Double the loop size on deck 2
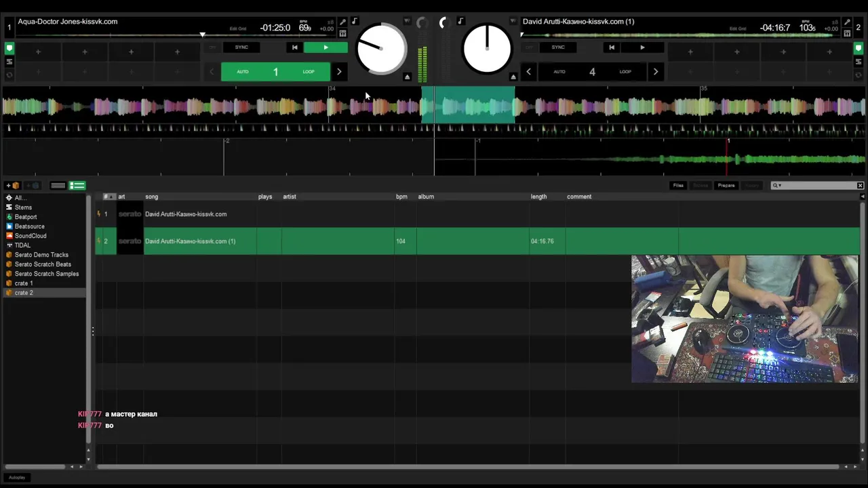 pos(655,72)
